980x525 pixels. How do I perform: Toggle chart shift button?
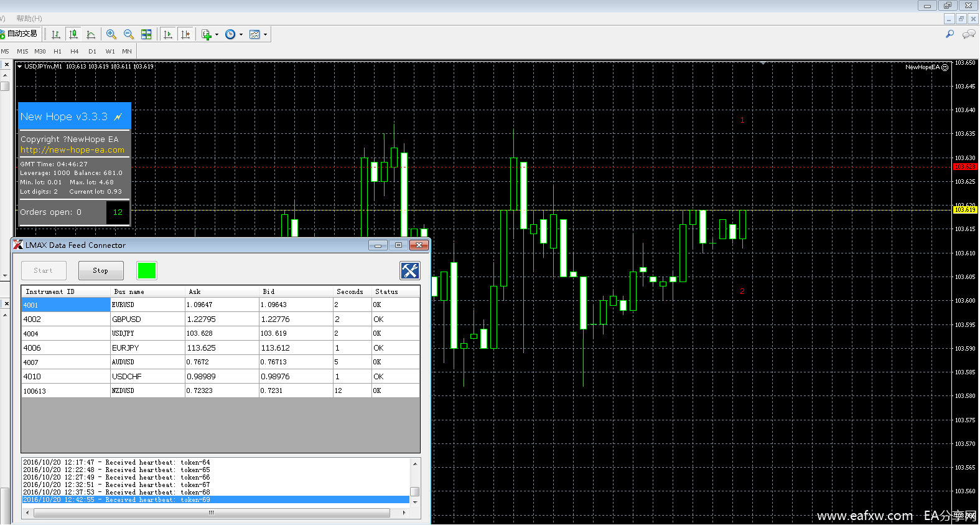(x=185, y=35)
